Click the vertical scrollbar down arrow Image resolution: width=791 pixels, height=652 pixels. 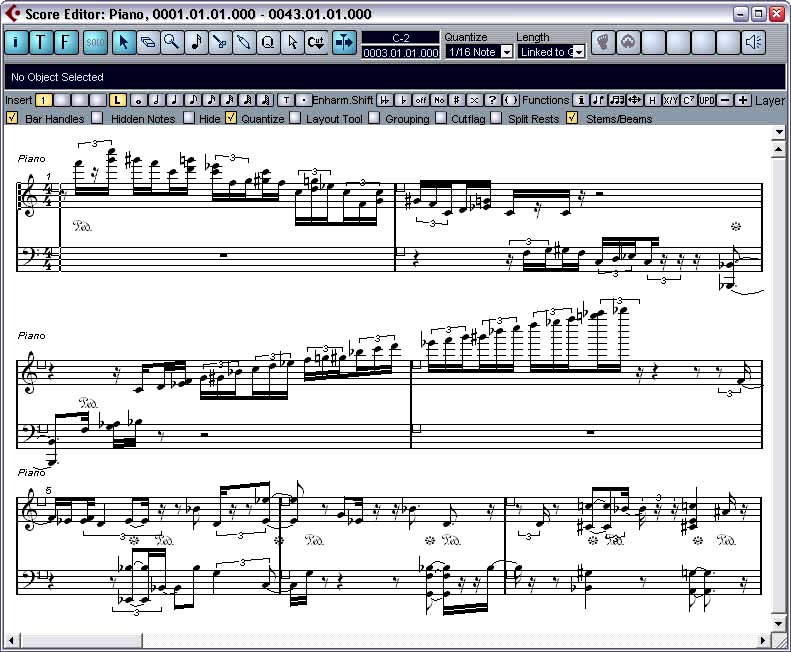[779, 622]
